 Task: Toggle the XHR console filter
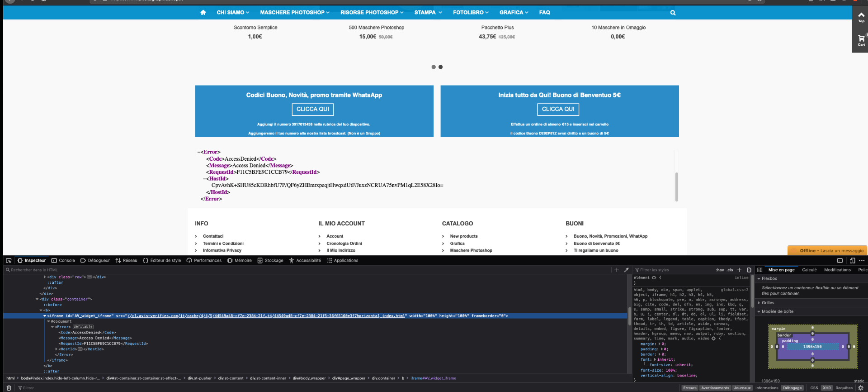826,388
